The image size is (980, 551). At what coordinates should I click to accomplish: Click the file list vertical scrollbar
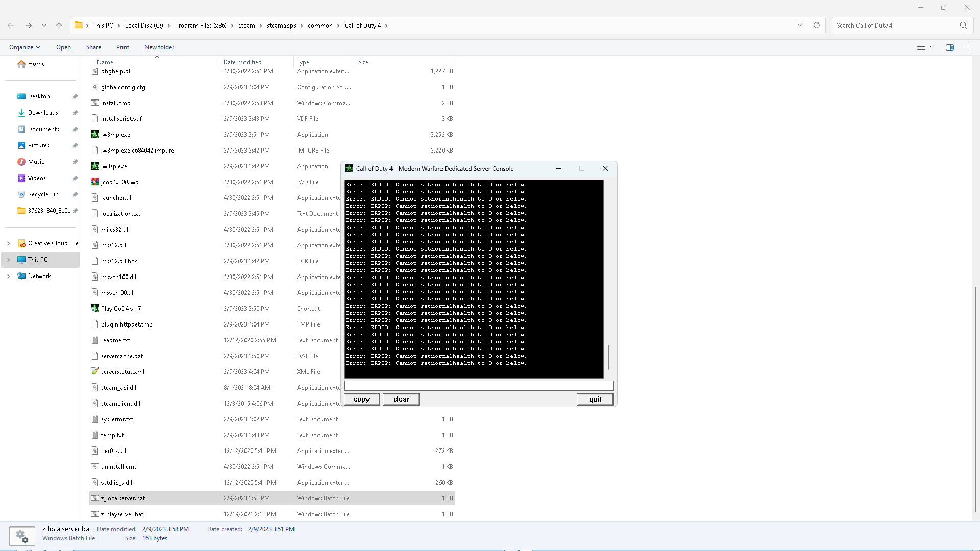(975, 399)
